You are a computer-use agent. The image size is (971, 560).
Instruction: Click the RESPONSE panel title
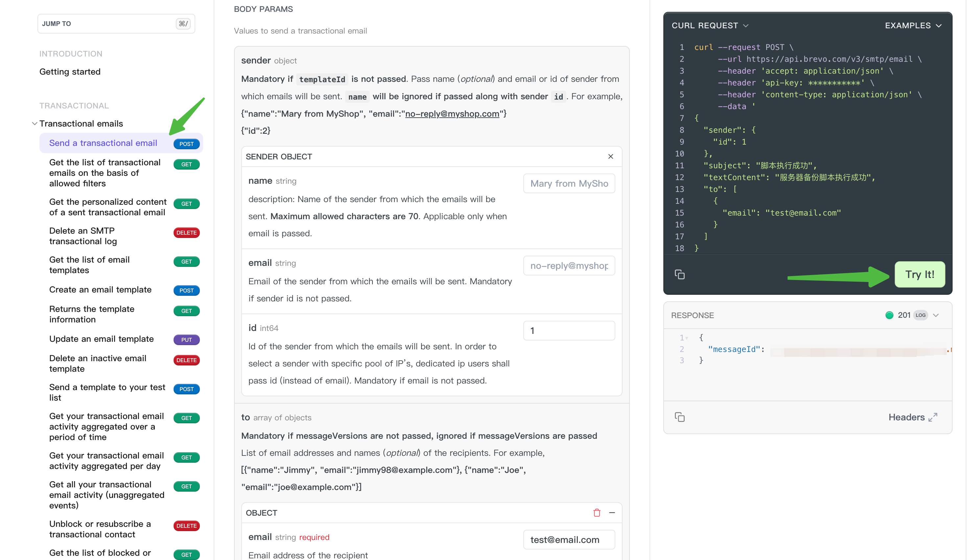pyautogui.click(x=692, y=315)
